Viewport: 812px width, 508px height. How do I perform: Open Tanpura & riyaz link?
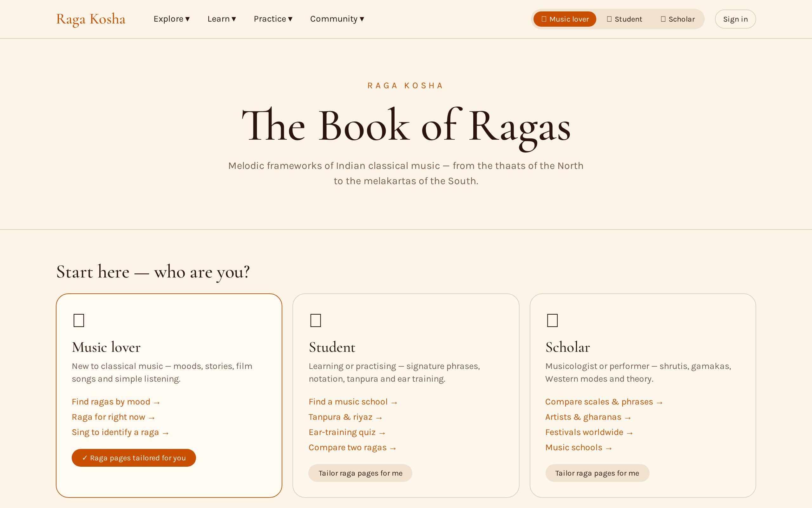coord(346,417)
